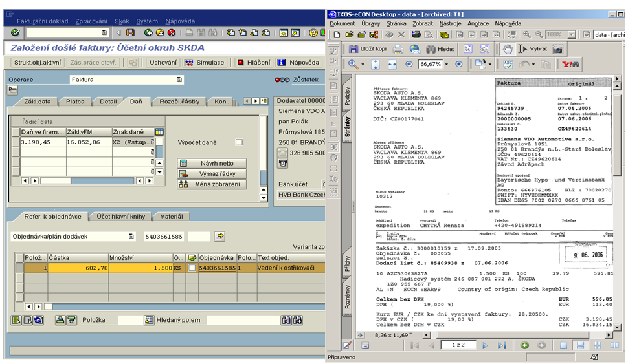Open the IXOS Dokument menu
This screenshot has width=628, height=364.
tap(342, 24)
